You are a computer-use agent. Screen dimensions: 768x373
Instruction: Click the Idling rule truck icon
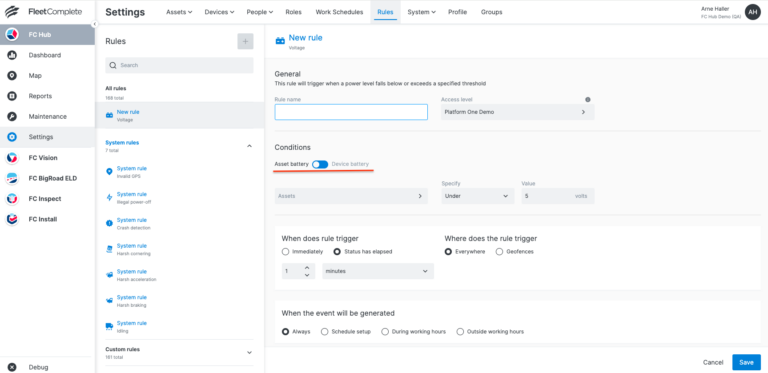click(x=109, y=326)
